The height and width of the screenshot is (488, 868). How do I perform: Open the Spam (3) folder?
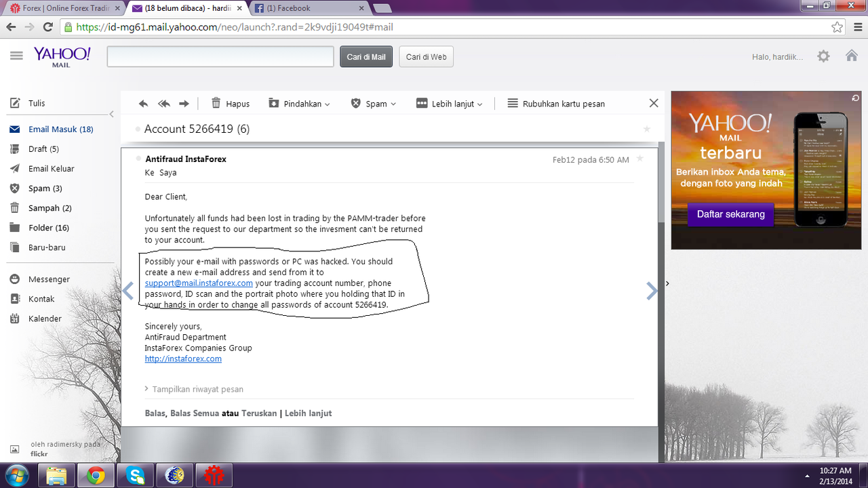pos(36,188)
